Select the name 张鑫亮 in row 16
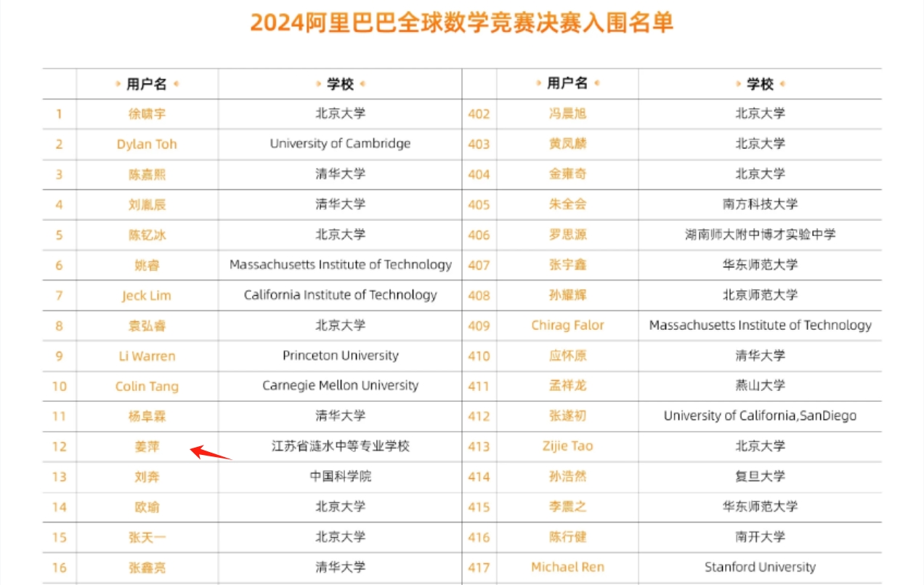 point(147,568)
